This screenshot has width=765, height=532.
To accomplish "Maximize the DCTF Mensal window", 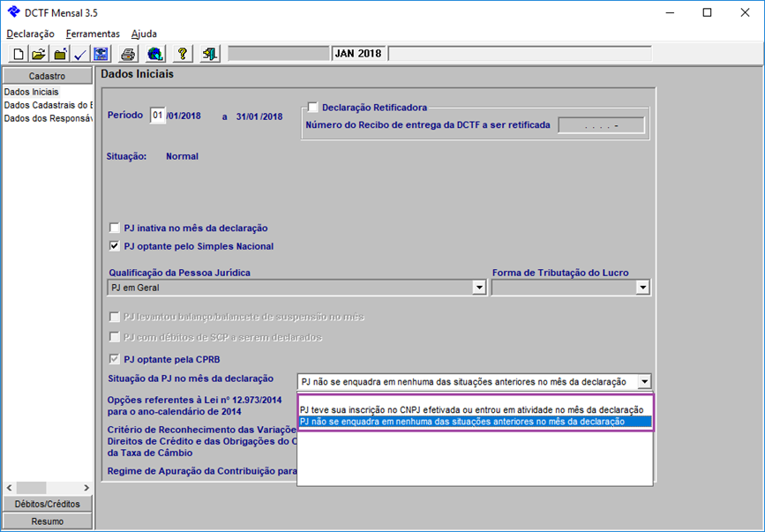I will point(707,12).
